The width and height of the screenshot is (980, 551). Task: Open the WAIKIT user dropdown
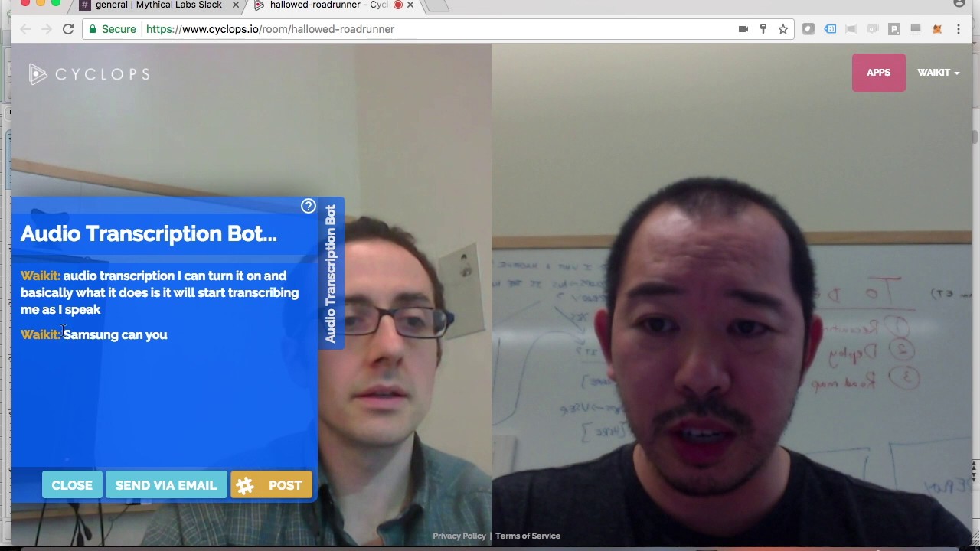(x=938, y=73)
